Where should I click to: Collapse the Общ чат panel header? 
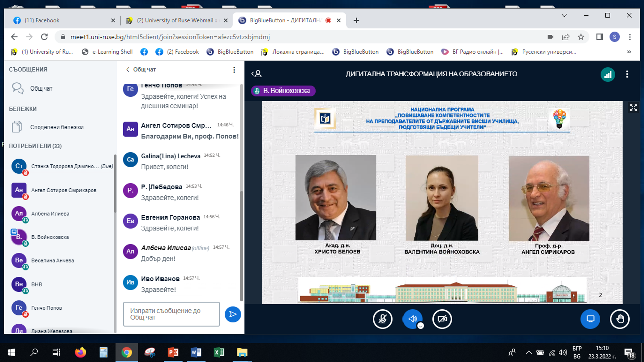pyautogui.click(x=141, y=70)
